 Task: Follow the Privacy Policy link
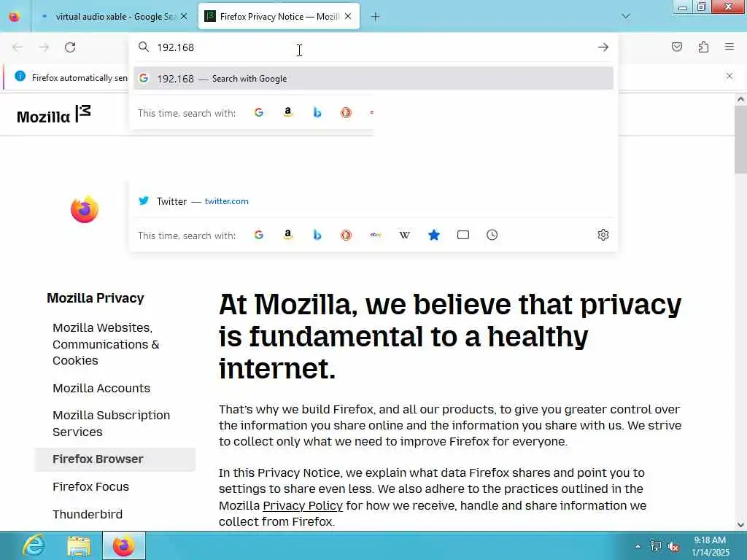pyautogui.click(x=303, y=505)
